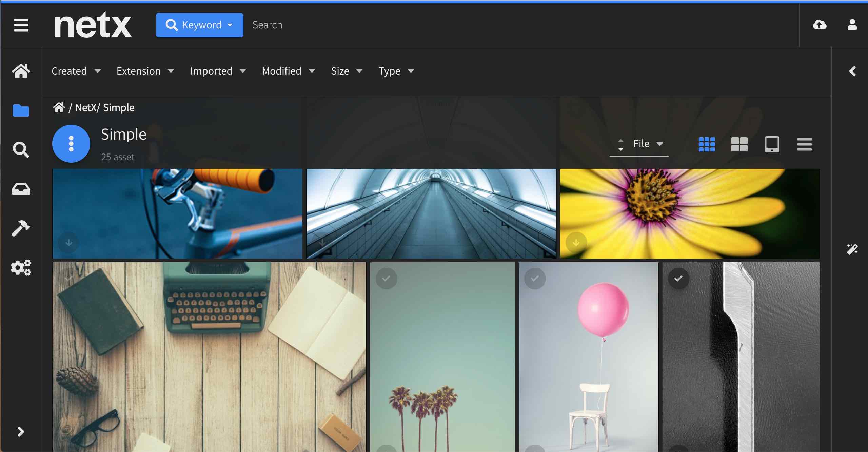Viewport: 868px width, 452px height.
Task: Open the collections inbox sidebar icon
Action: [21, 189]
